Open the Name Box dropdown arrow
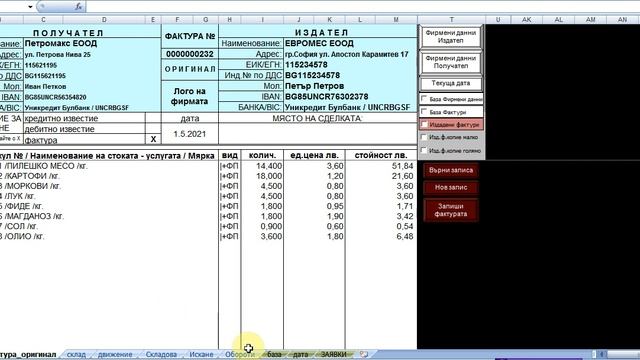 coord(30,7)
